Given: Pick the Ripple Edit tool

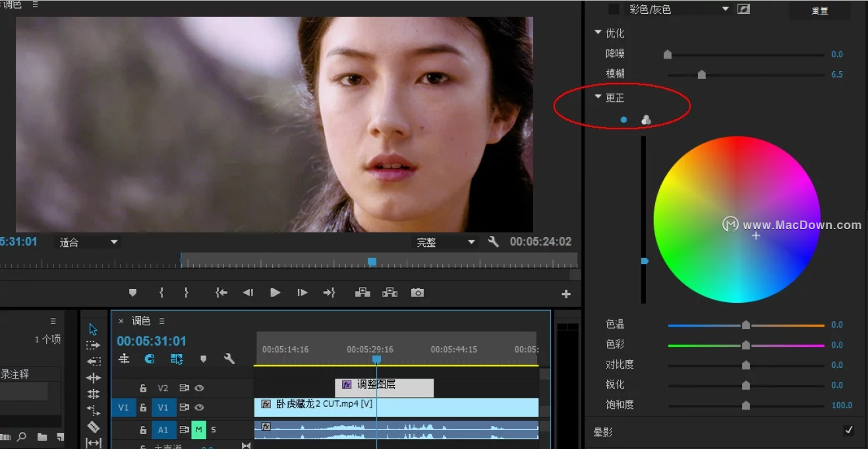Looking at the screenshot, I should [94, 361].
